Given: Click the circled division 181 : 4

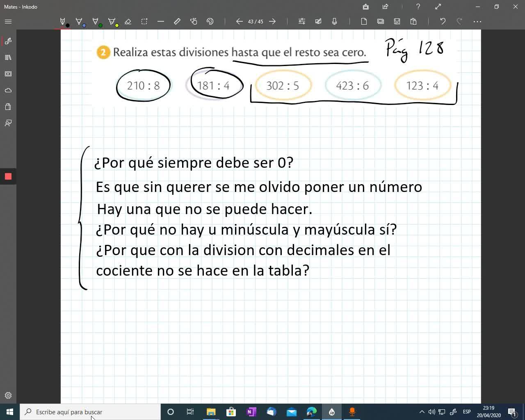Looking at the screenshot, I should click(x=214, y=84).
